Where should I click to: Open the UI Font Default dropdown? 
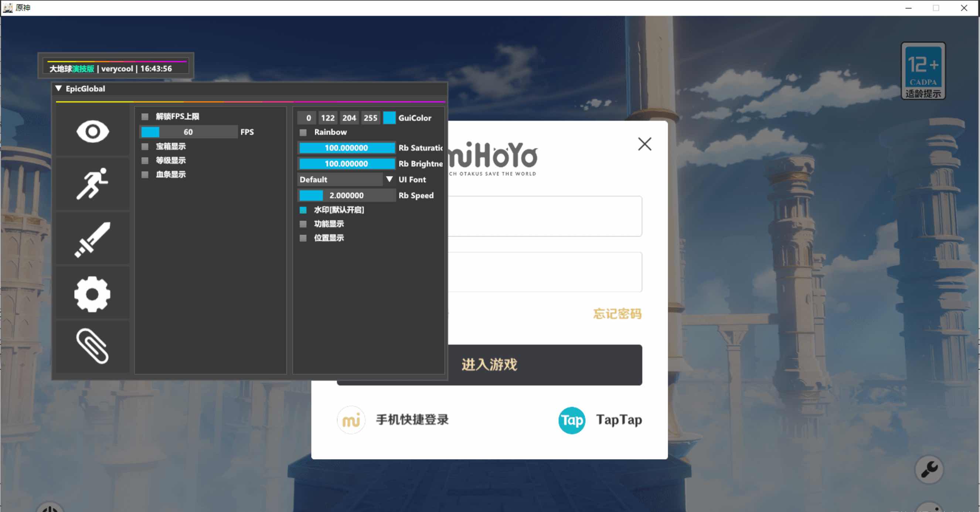(347, 180)
